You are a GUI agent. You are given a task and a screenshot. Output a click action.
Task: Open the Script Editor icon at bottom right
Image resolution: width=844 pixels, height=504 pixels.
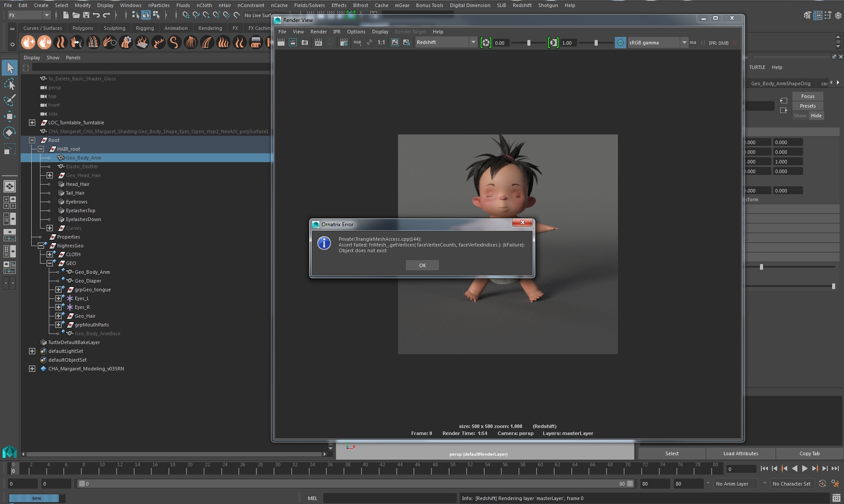click(836, 498)
